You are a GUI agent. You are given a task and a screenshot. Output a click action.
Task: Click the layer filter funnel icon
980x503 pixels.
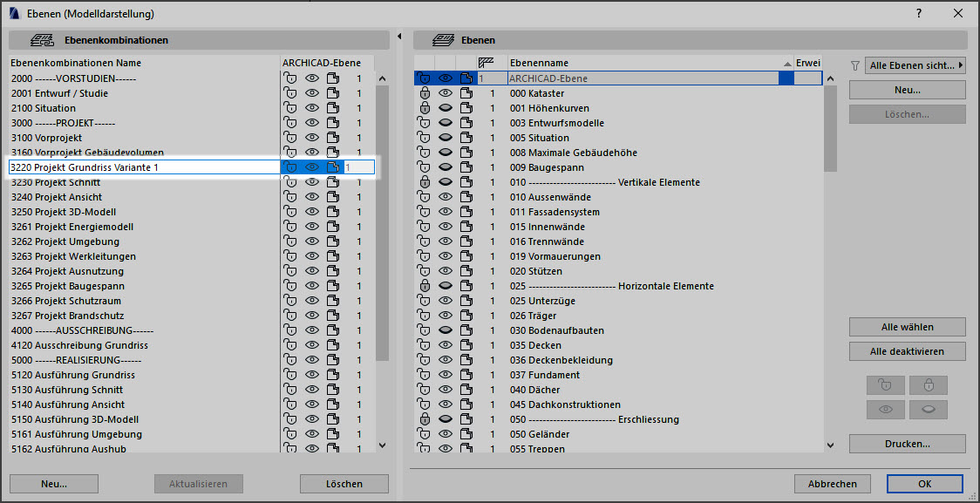click(x=855, y=65)
